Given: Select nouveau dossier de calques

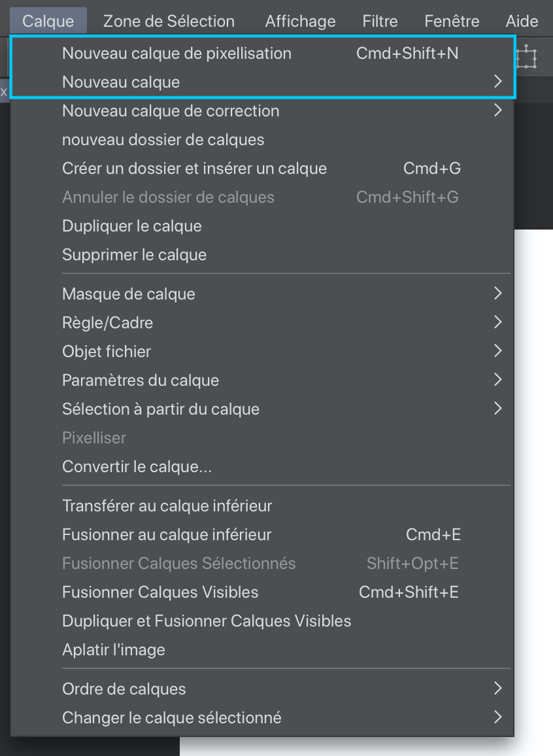Looking at the screenshot, I should (x=163, y=140).
